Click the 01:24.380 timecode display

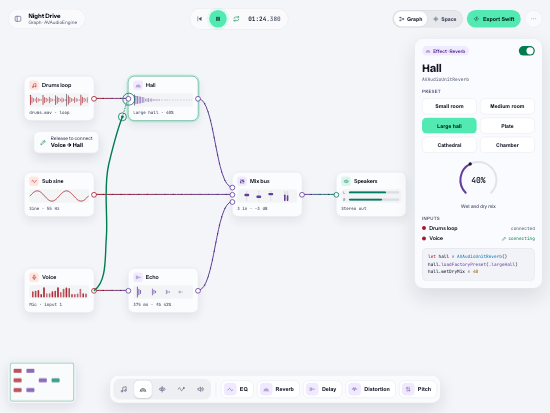point(264,19)
